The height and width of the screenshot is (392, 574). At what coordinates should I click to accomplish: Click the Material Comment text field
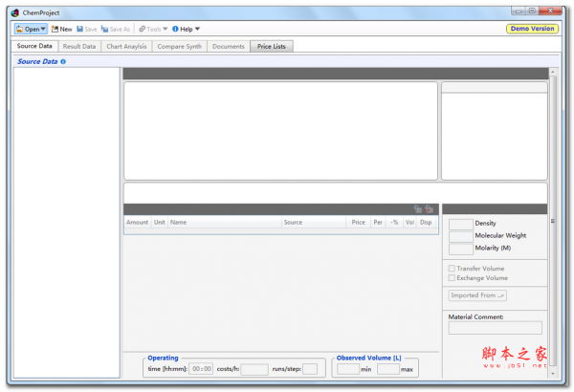(495, 328)
